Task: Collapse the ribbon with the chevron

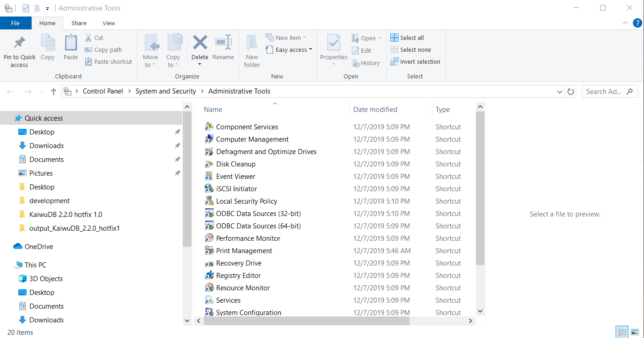Action: click(626, 23)
